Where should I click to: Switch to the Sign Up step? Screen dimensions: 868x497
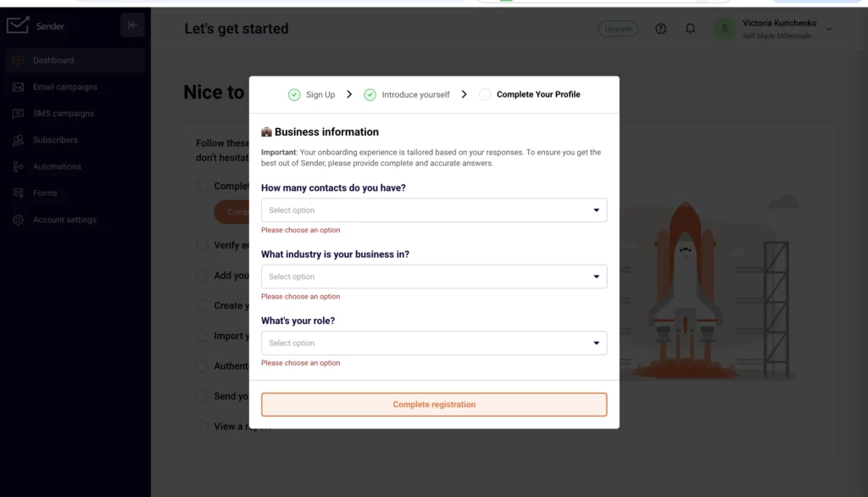(319, 94)
